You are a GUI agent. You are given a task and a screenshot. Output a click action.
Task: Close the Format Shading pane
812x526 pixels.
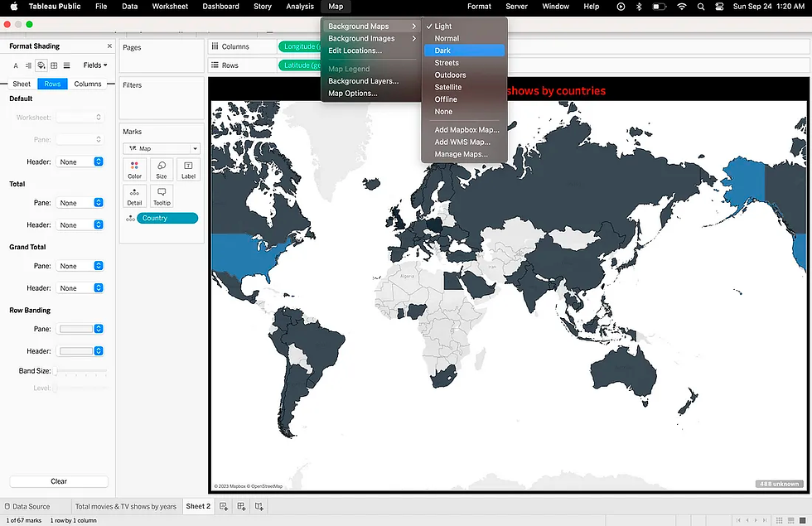pos(109,46)
